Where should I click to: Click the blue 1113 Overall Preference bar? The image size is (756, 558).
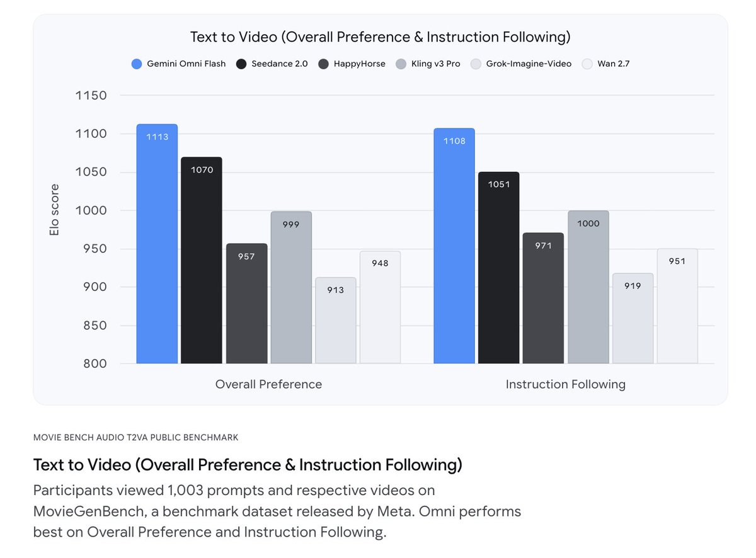click(x=157, y=244)
